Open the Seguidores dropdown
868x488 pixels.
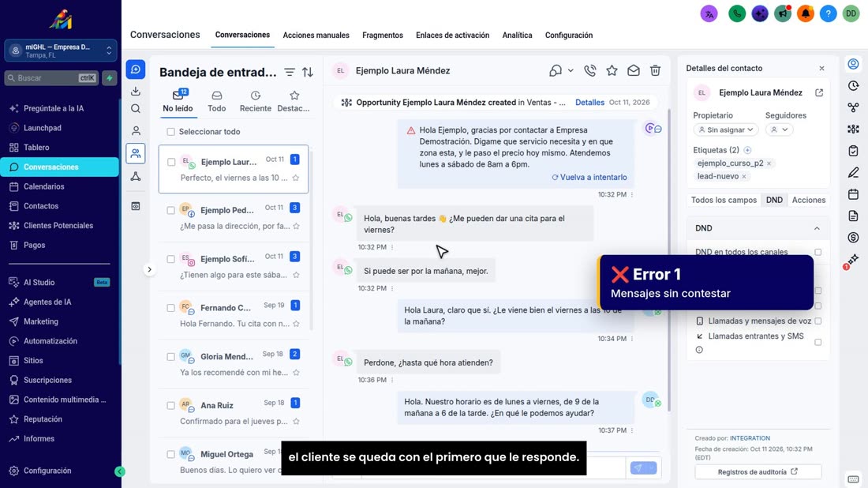pyautogui.click(x=780, y=130)
